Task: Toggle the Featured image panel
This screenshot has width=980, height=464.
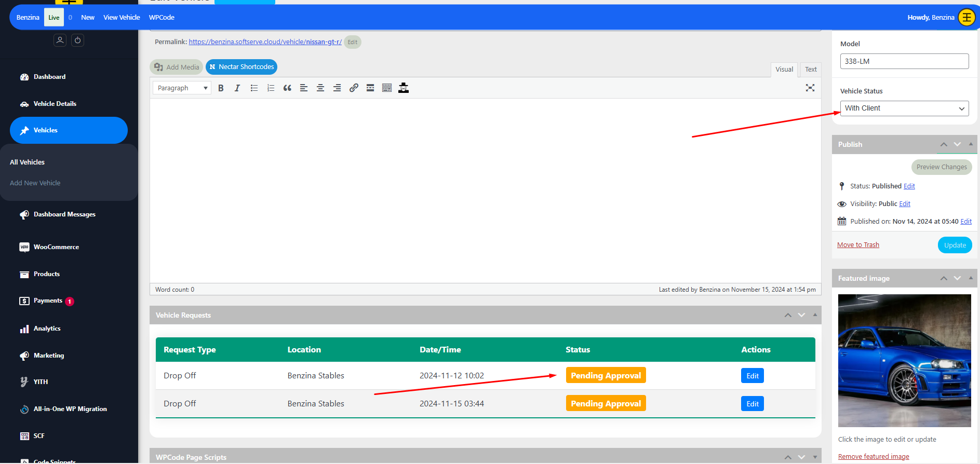Action: [971, 278]
